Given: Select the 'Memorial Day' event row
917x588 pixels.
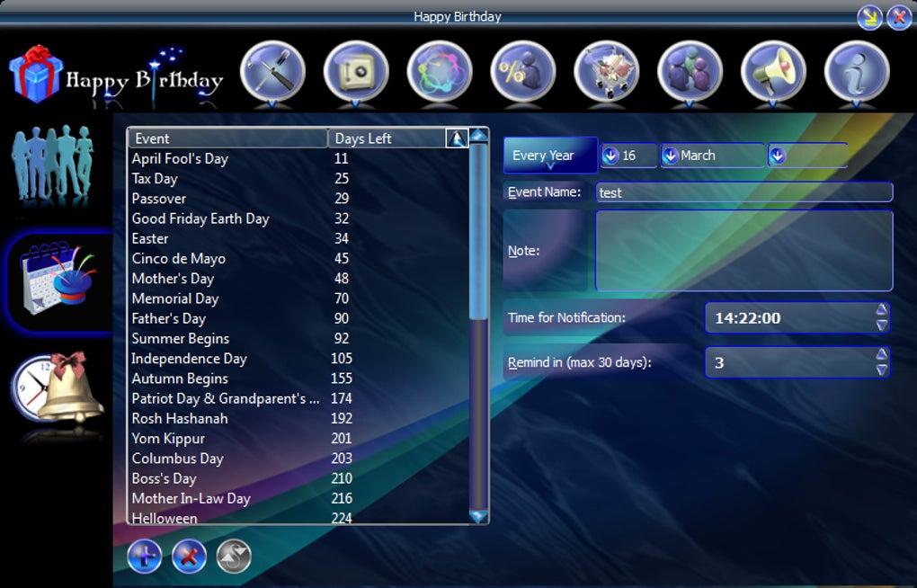Looking at the screenshot, I should pos(298,298).
